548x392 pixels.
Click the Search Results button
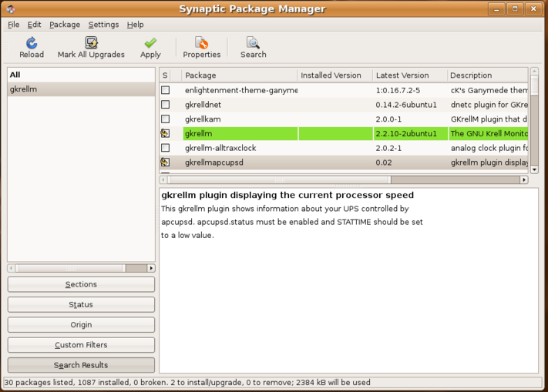click(x=81, y=365)
